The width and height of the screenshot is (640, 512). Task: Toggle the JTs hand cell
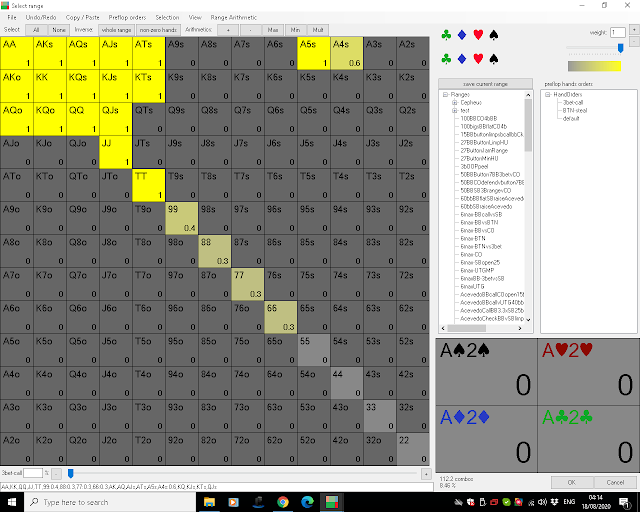(x=149, y=152)
